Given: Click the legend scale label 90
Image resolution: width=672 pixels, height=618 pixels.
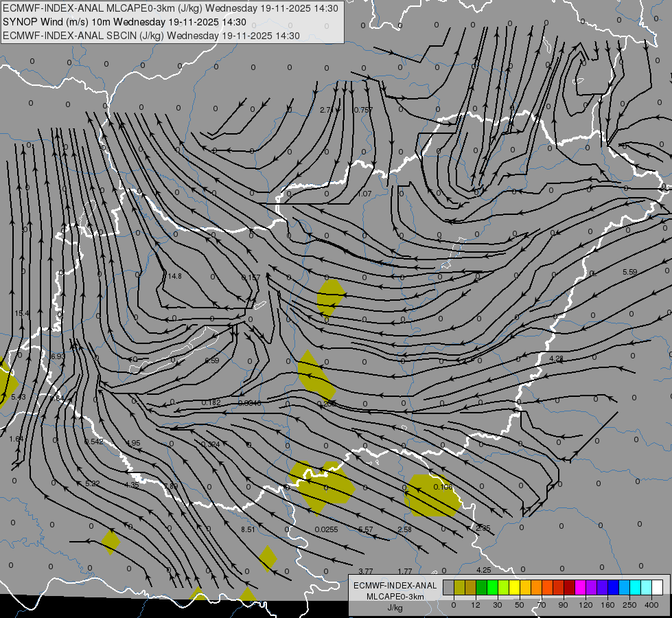Looking at the screenshot, I should 563,605.
